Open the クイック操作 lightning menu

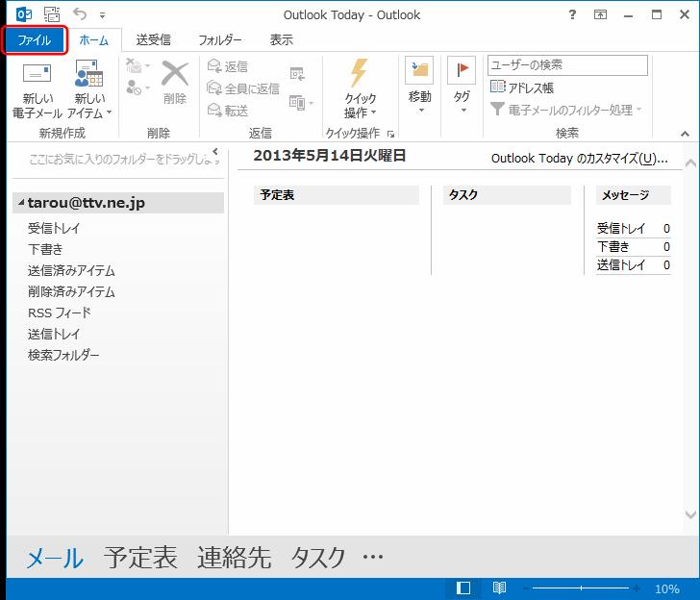tap(360, 89)
